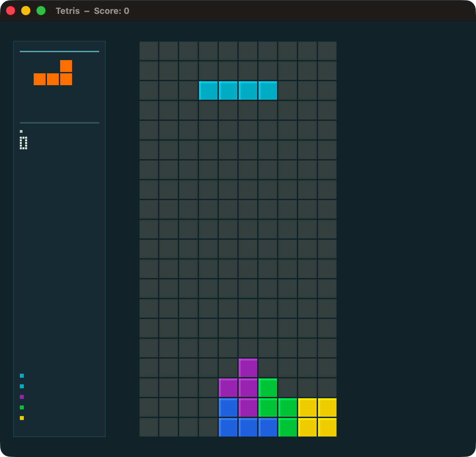Click the top divider line above the piece preview
The image size is (476, 457).
coord(59,52)
